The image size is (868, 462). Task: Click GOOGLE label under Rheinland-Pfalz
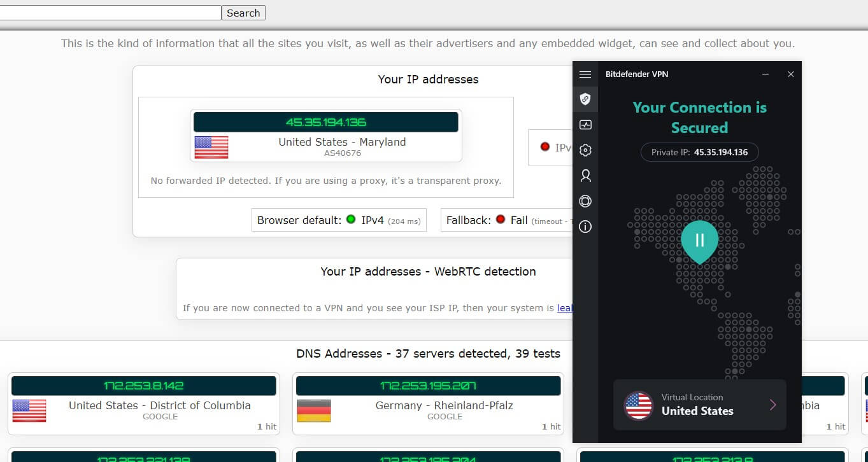point(445,417)
